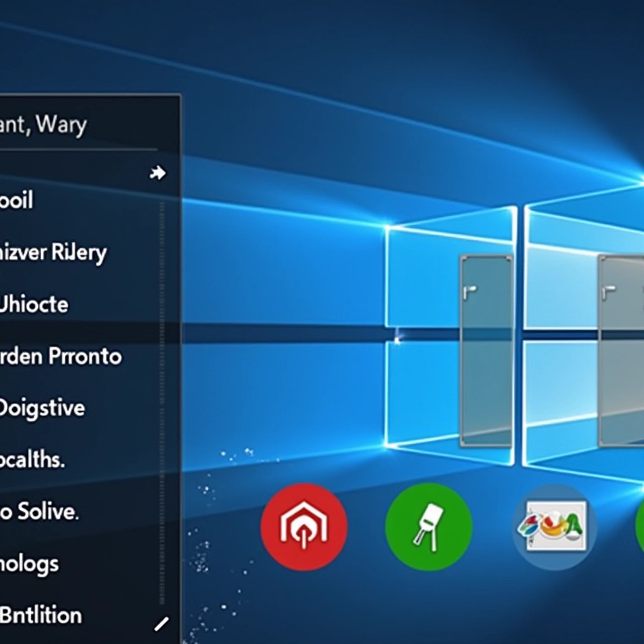Click the red circular house icon
Screen dimensions: 644x644
304,527
